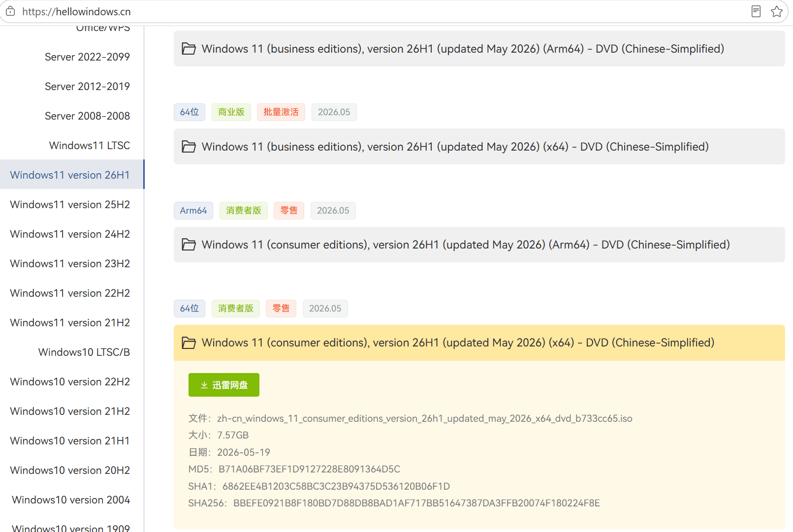Expand Windows 11 business editions Arm64 panel
The width and height of the screenshot is (793, 532).
[479, 49]
